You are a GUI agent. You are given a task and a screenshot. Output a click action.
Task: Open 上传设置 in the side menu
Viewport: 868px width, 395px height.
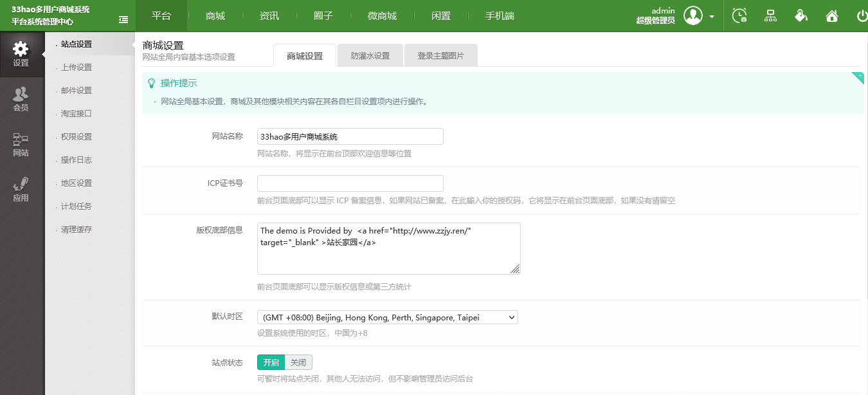(77, 68)
